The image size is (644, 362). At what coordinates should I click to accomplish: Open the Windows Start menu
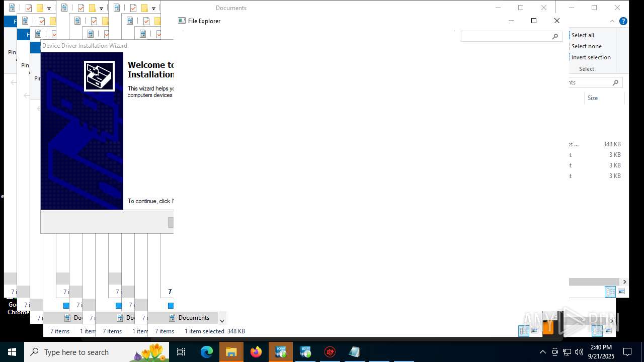[12, 352]
